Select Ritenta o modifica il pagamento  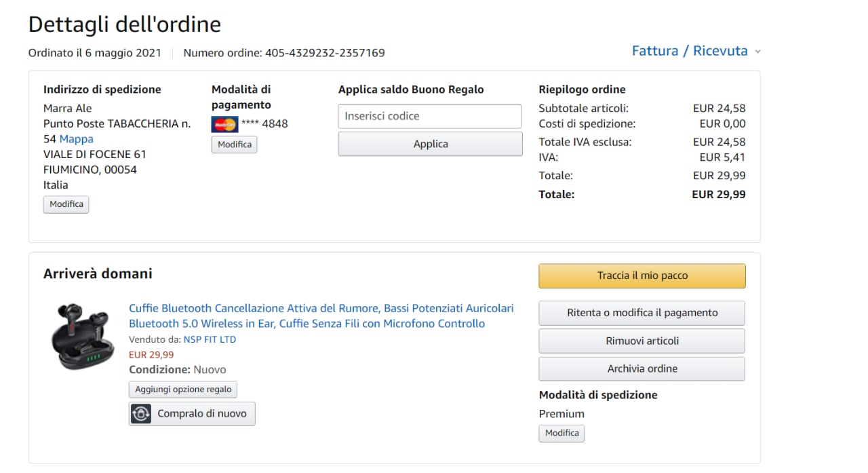click(x=642, y=313)
